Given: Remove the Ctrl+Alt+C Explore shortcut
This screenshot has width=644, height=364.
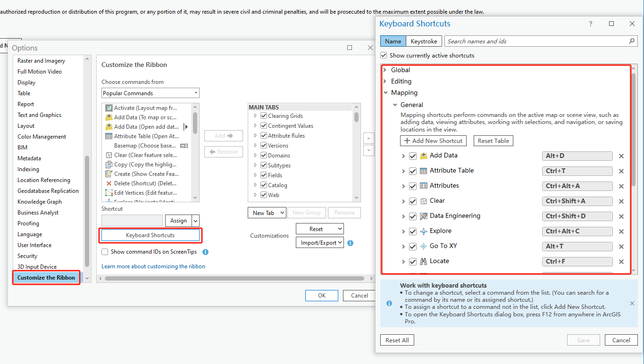Looking at the screenshot, I should (x=621, y=232).
